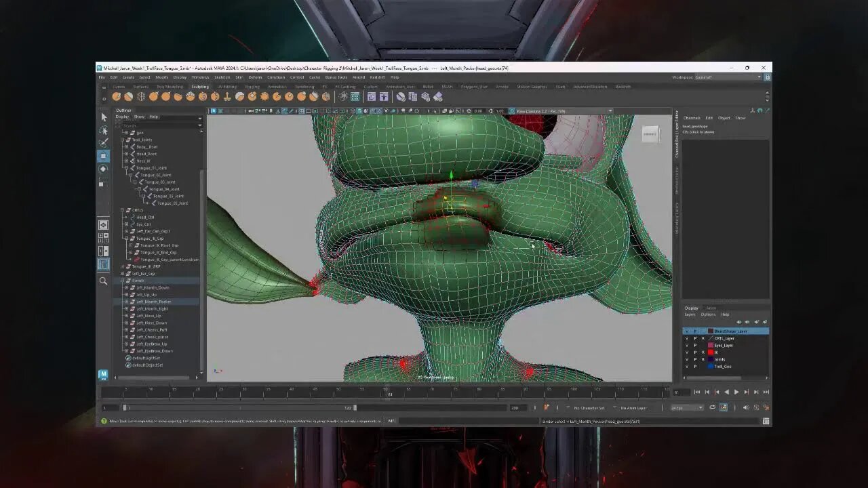Expand Left_Mouth_Down in Outliner
Image resolution: width=868 pixels, height=488 pixels.
[126, 287]
